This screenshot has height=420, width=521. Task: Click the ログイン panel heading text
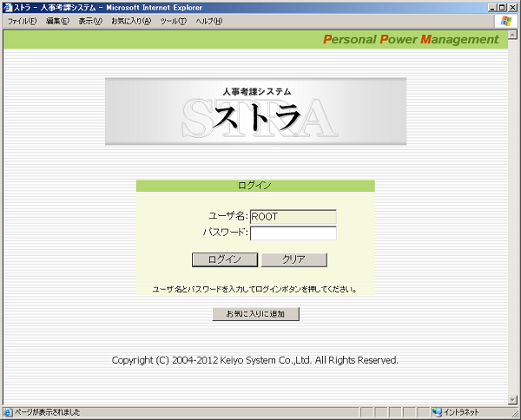254,186
